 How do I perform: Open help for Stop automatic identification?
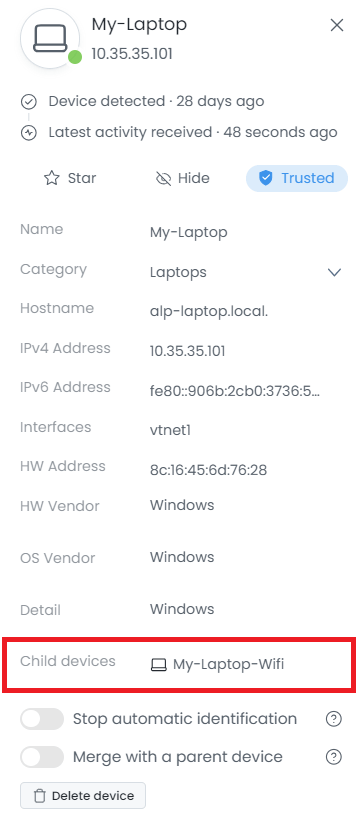pyautogui.click(x=333, y=719)
